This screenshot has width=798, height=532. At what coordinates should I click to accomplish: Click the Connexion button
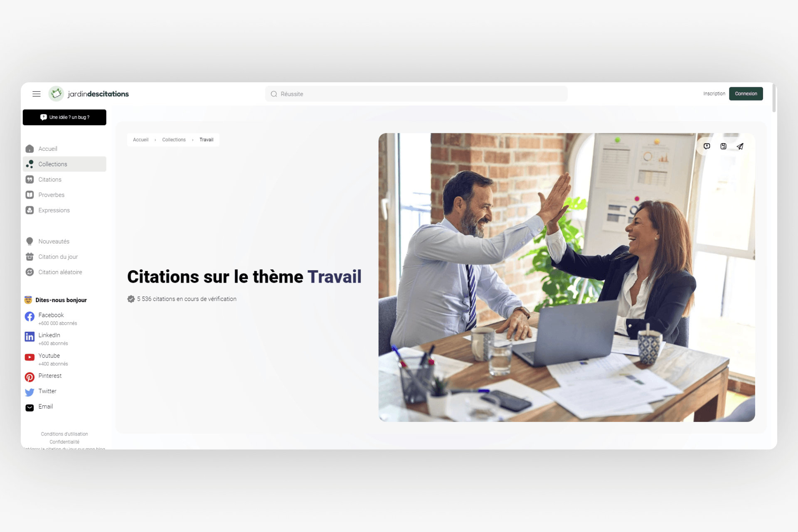coord(746,93)
